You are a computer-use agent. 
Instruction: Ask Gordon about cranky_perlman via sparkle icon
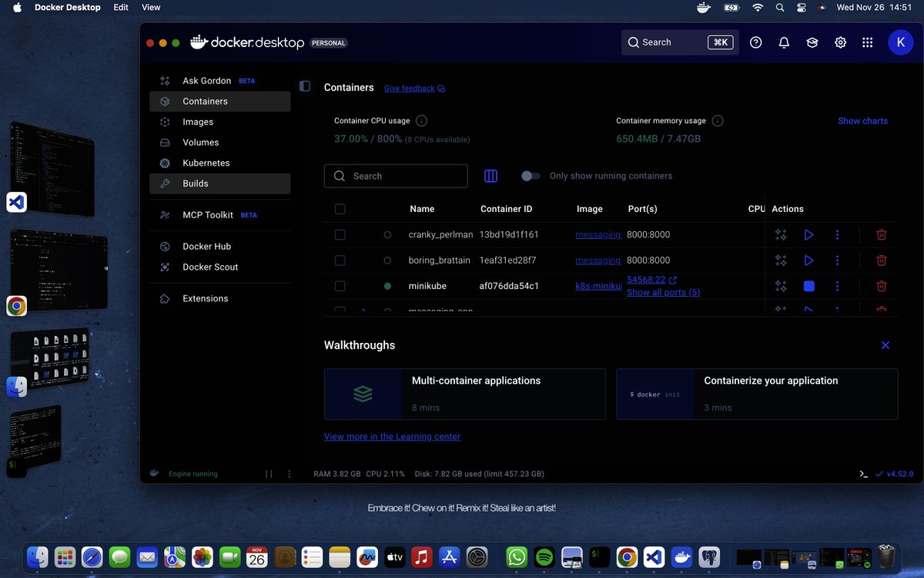tap(781, 234)
